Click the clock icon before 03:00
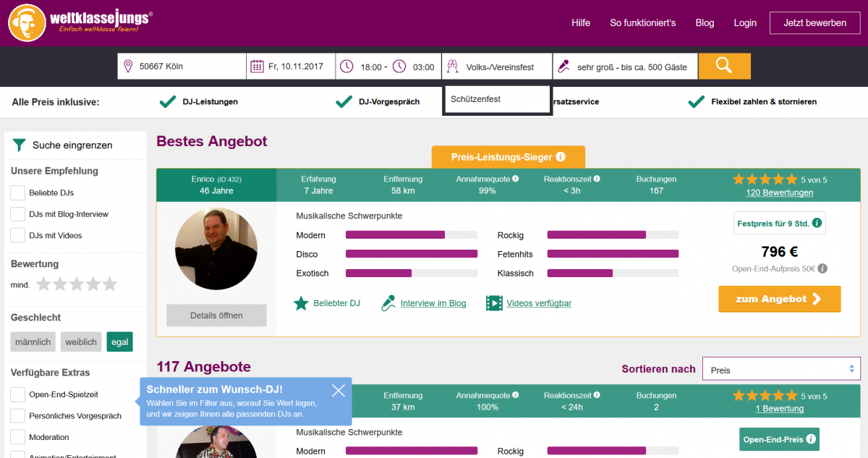Image resolution: width=868 pixels, height=458 pixels. (x=399, y=67)
